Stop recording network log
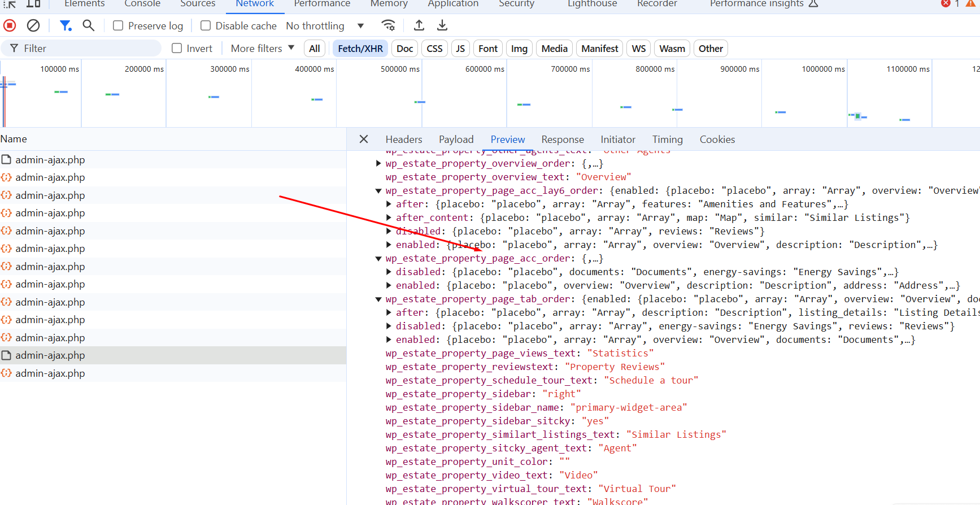 tap(10, 25)
